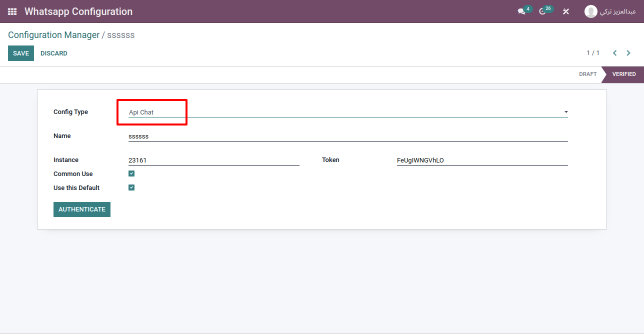Click the Use this Default label

click(76, 188)
